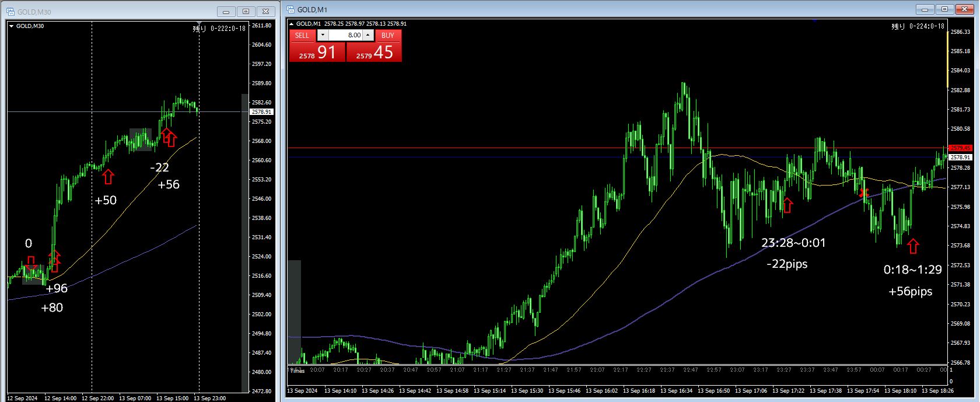Click the '+96' label on M30 chart

click(x=57, y=288)
